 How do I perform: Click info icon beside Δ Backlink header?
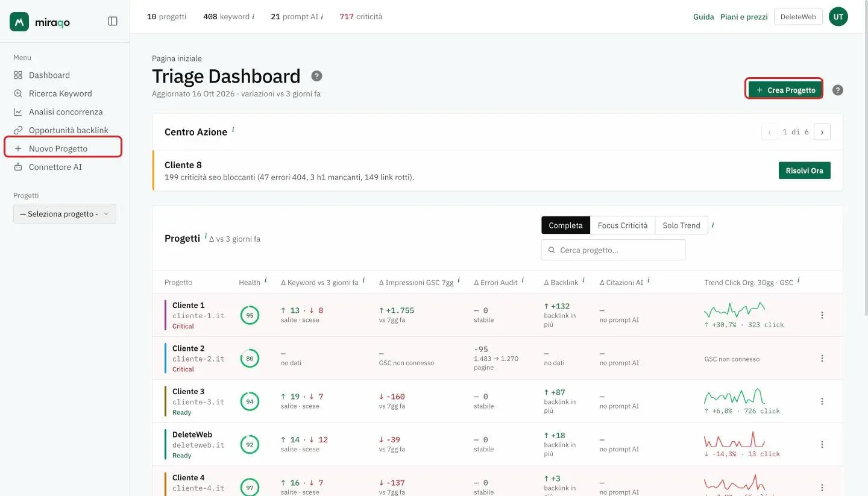pos(583,280)
